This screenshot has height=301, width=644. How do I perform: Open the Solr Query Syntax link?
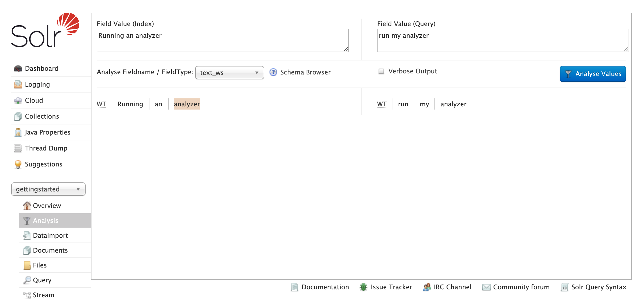[599, 287]
